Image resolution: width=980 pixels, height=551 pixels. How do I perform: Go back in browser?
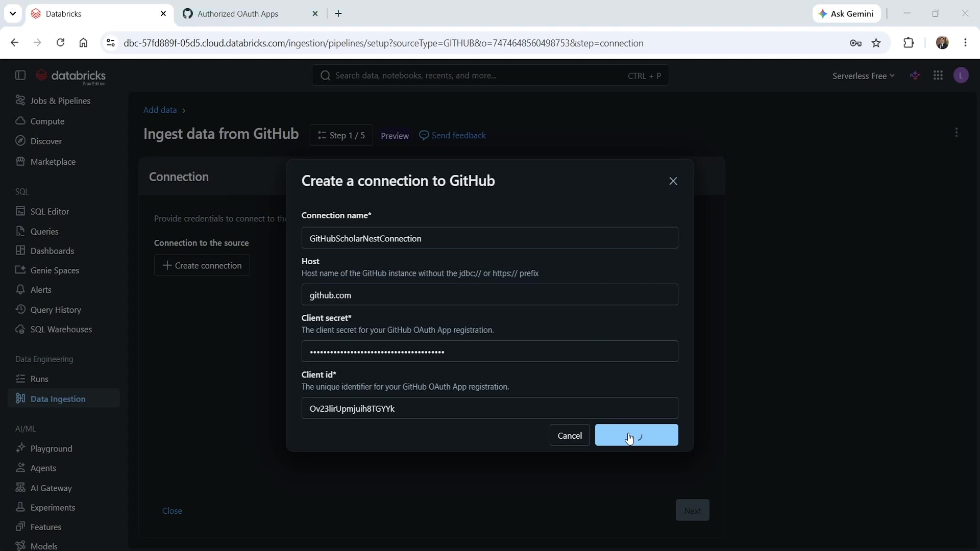pyautogui.click(x=14, y=43)
